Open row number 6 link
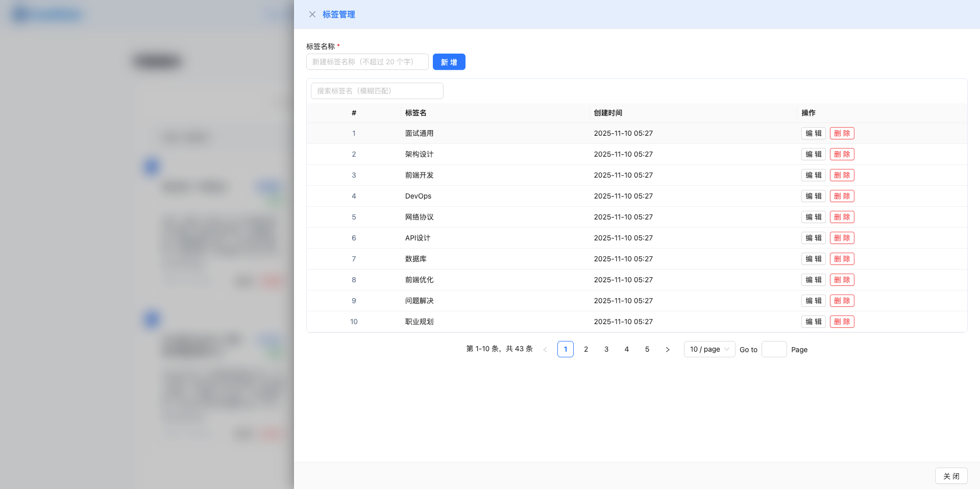The image size is (980, 489). click(354, 238)
